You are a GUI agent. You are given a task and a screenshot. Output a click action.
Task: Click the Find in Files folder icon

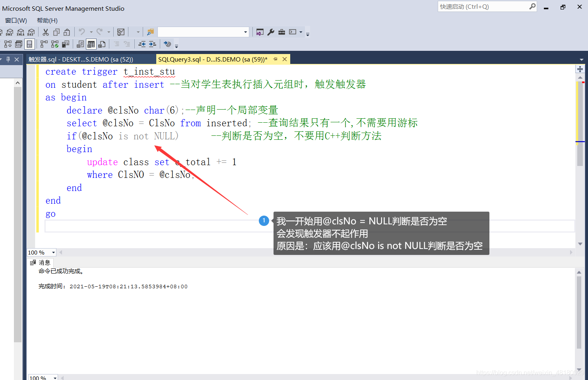[x=150, y=32]
